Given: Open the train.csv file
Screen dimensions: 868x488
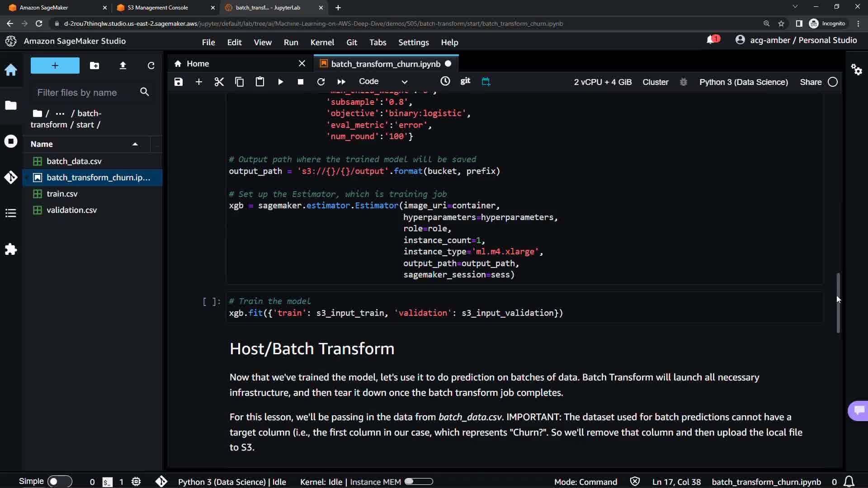Looking at the screenshot, I should click(x=62, y=194).
